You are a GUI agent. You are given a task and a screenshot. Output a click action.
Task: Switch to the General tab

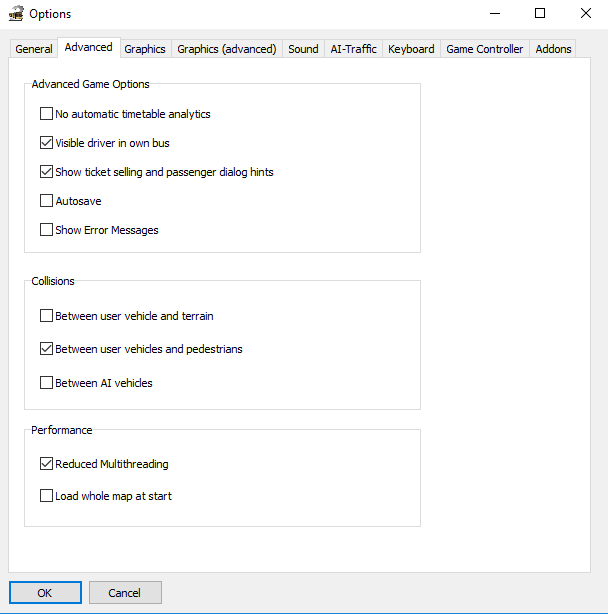click(x=34, y=49)
